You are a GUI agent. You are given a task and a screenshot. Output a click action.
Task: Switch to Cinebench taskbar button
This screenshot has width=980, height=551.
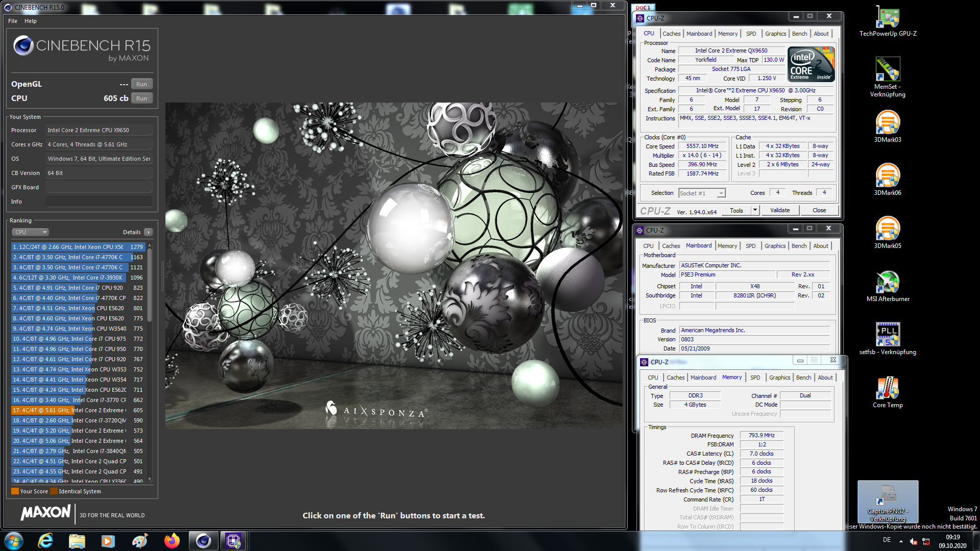point(203,540)
